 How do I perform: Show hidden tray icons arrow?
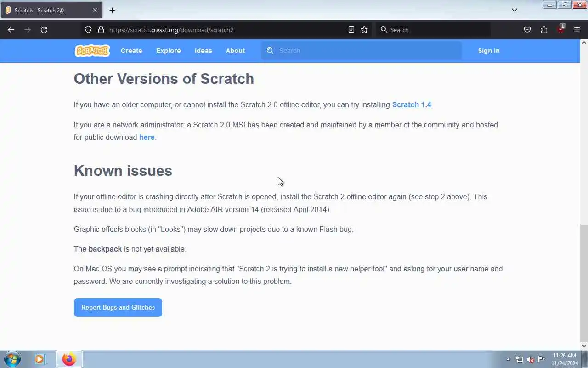(x=508, y=359)
